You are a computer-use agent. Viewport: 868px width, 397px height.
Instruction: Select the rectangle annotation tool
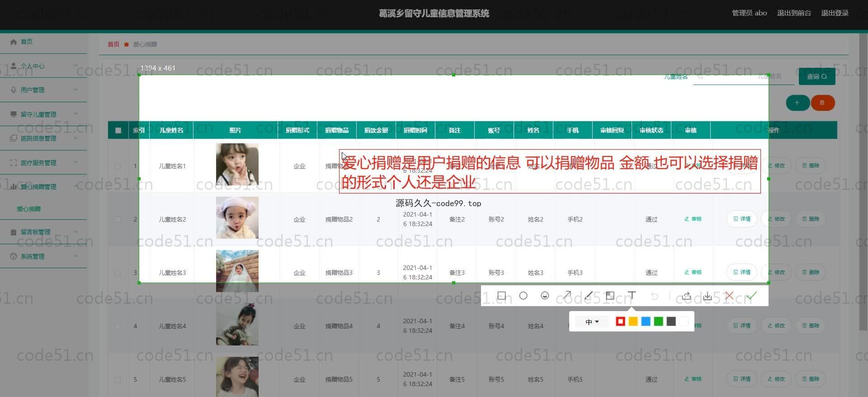(x=501, y=296)
